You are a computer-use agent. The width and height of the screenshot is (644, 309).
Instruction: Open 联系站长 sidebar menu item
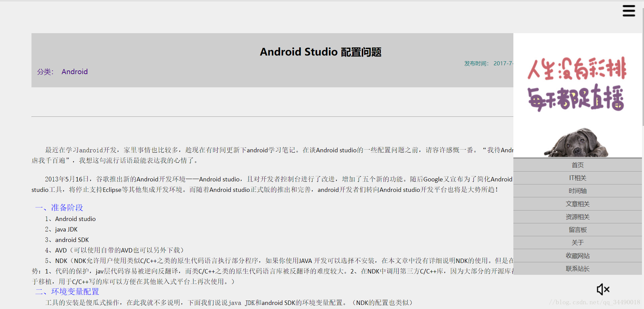click(578, 269)
